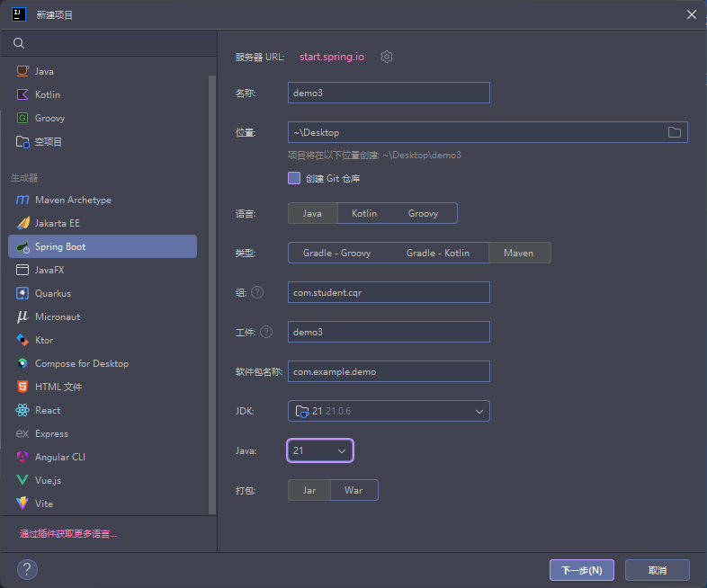The width and height of the screenshot is (707, 588).
Task: Select the Kotlin project icon
Action: [x=22, y=94]
